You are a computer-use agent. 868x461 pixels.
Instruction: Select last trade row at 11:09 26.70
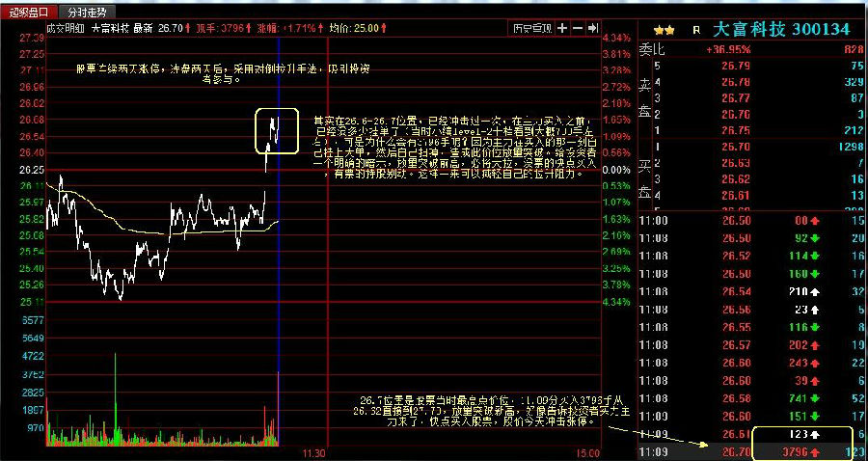pyautogui.click(x=743, y=450)
